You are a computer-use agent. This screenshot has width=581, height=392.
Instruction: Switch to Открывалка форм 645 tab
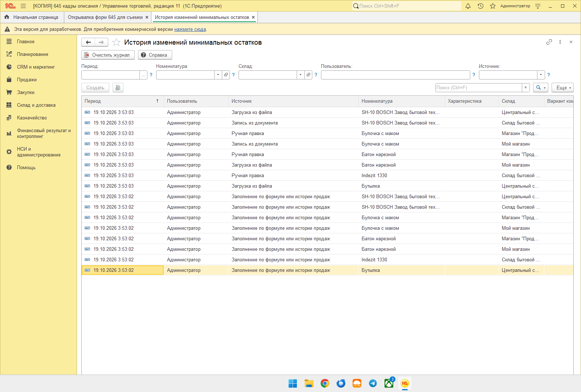coord(105,17)
